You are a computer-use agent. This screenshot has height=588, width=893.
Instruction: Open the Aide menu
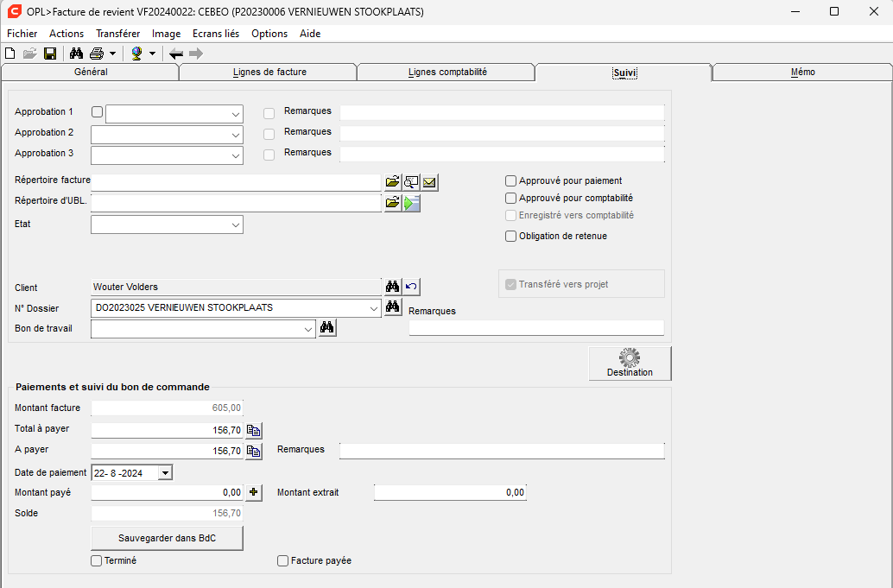tap(310, 34)
